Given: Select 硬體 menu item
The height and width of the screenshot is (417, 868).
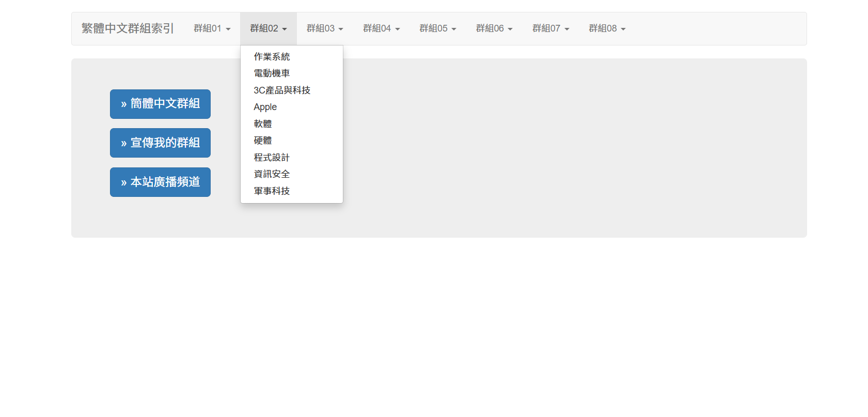Looking at the screenshot, I should coord(292,141).
